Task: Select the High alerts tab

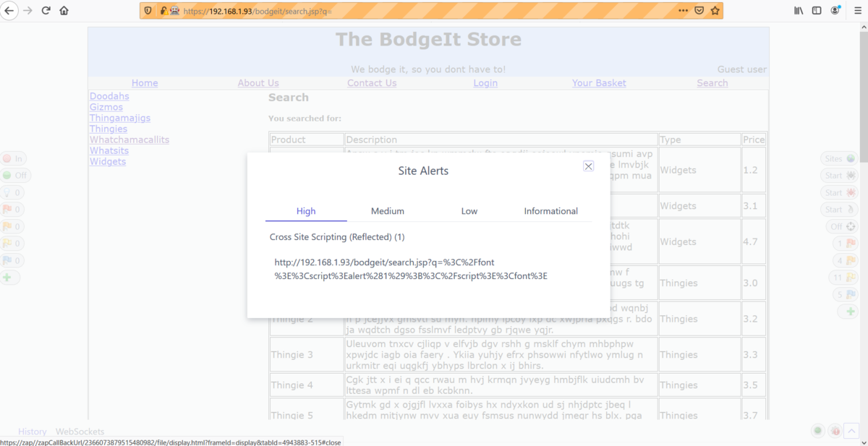Action: click(x=306, y=211)
